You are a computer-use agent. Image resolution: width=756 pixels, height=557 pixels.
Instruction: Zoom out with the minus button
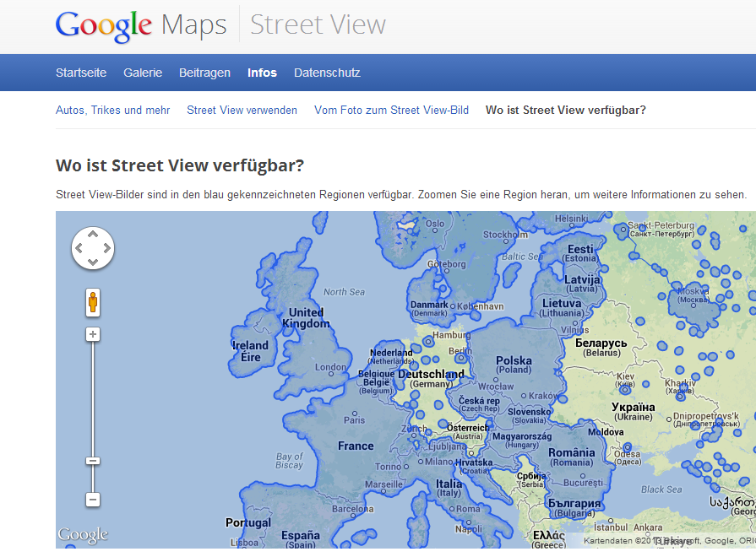tap(93, 500)
